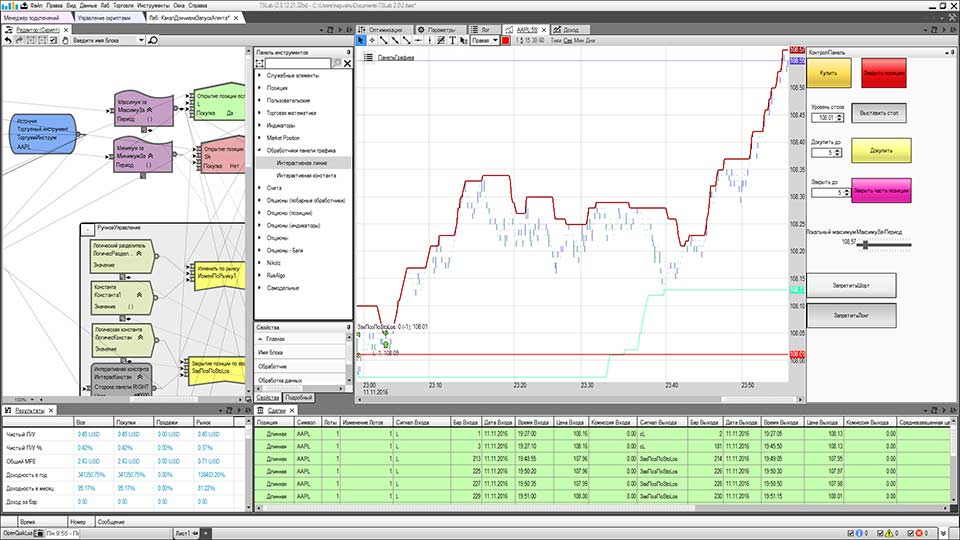The image size is (960, 540).
Task: Click the checkmark icon in script editor toolbar
Action: pos(53,40)
